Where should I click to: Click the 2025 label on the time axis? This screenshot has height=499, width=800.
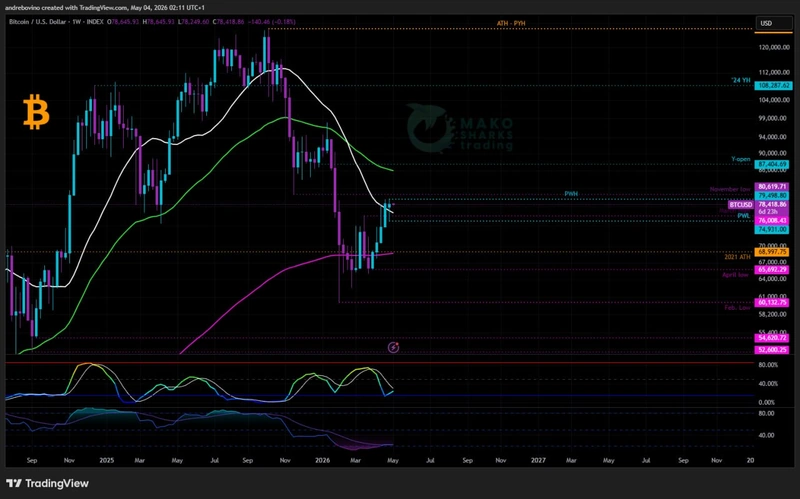107,460
